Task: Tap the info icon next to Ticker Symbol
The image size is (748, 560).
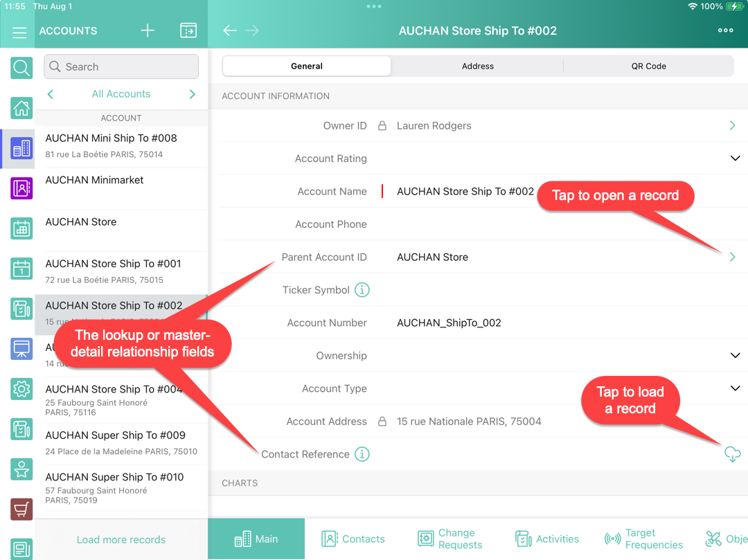Action: click(x=362, y=290)
